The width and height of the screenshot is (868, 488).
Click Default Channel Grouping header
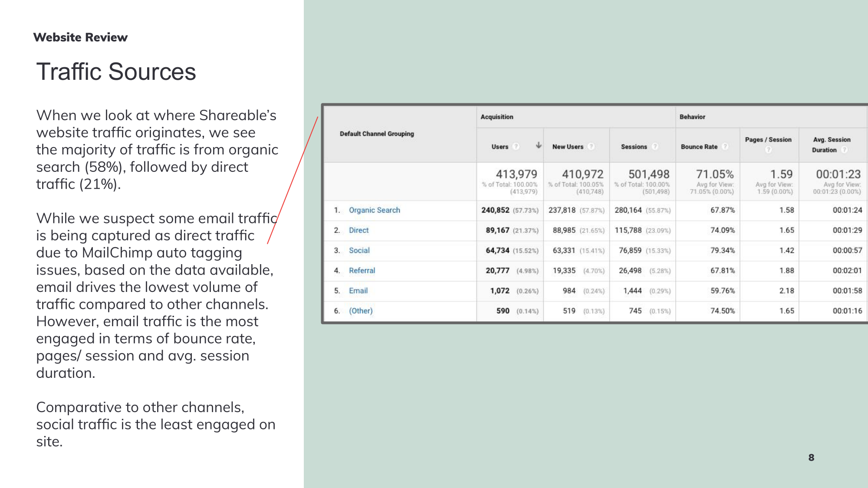tap(377, 134)
